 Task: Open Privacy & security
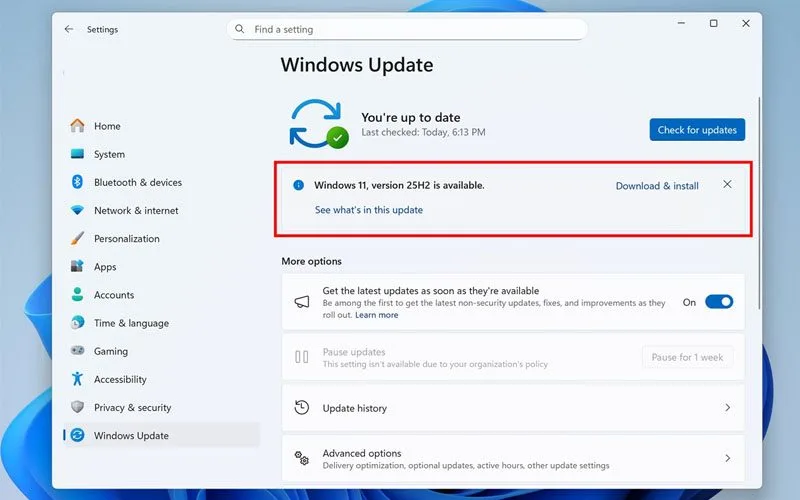[162, 407]
